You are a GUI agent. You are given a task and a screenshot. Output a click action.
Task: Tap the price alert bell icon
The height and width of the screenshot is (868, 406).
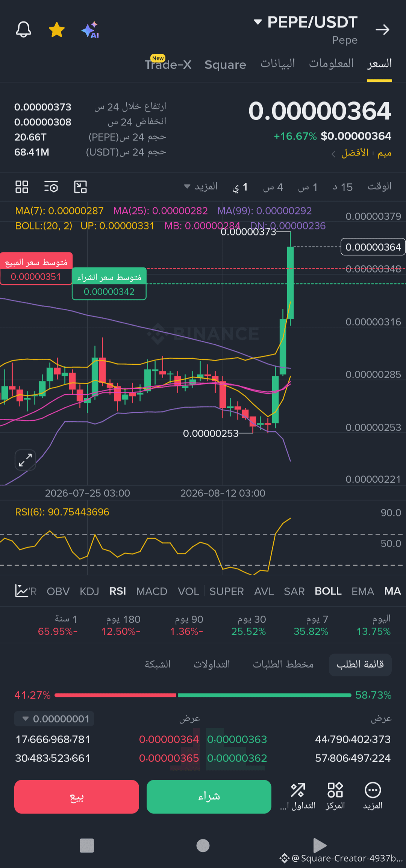[x=23, y=29]
